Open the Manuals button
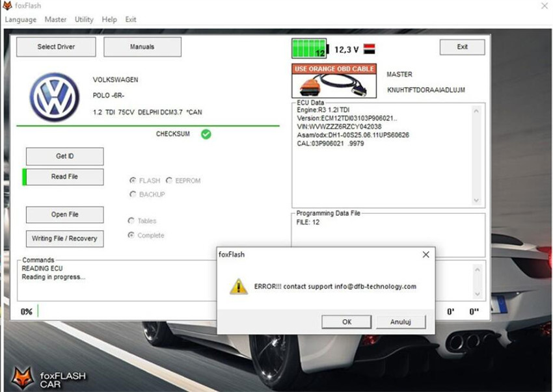This screenshot has width=553, height=392. click(142, 47)
